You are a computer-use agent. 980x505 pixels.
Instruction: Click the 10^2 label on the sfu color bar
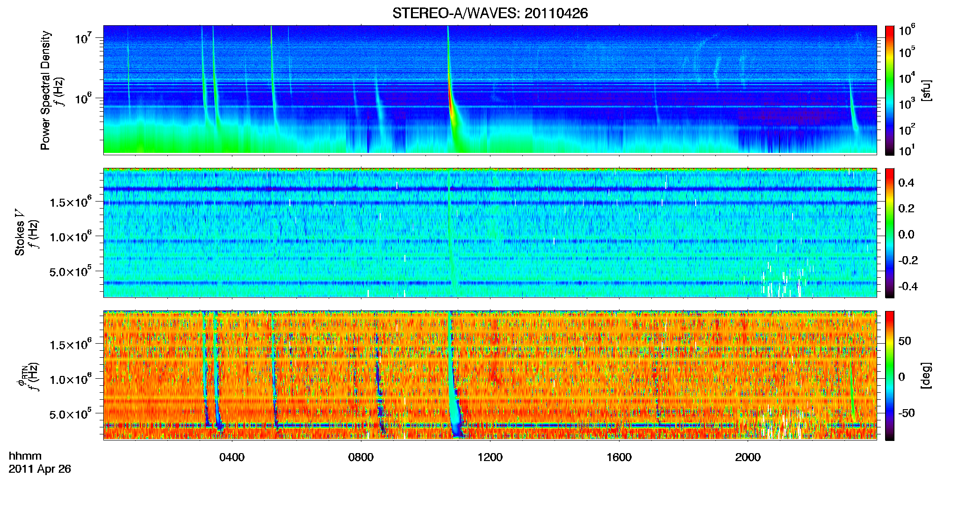(x=907, y=130)
